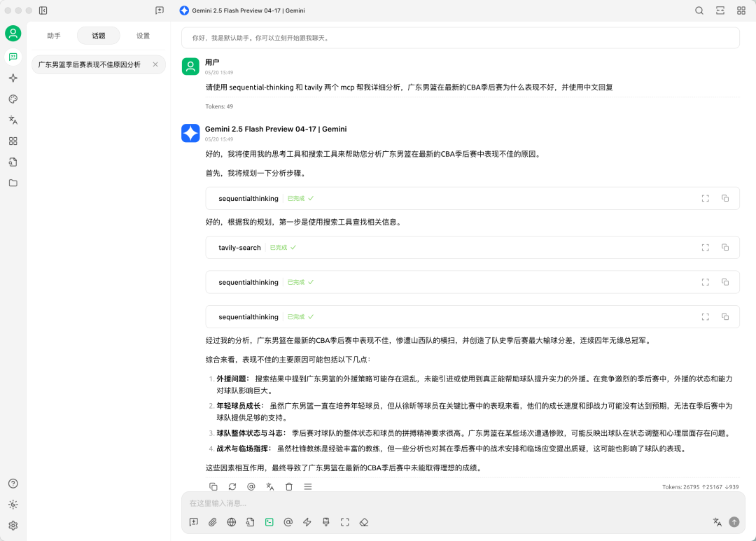Click the send message arrow button
The image size is (756, 541).
tap(734, 522)
